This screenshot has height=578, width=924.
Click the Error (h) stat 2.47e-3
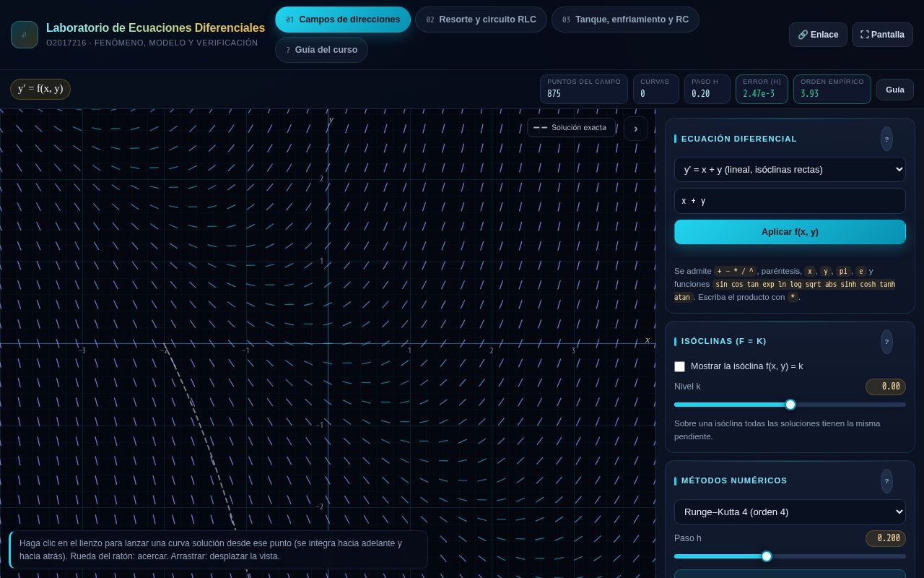tap(762, 90)
